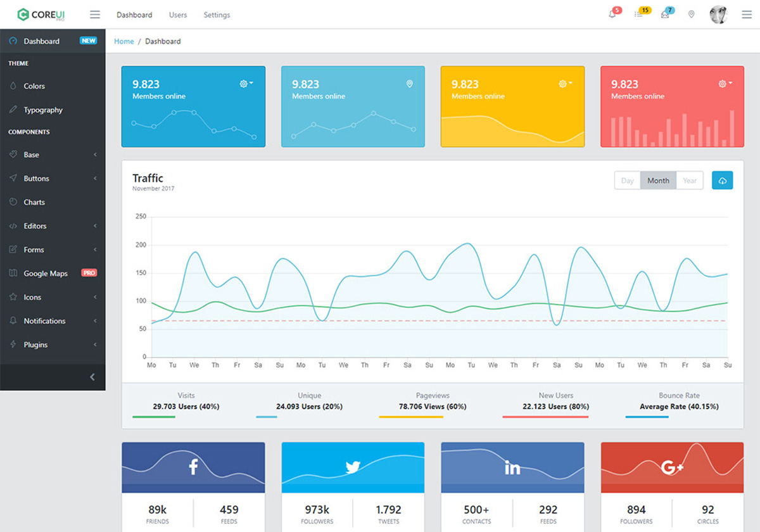
Task: Open Settings in the top navigation
Action: tap(217, 15)
